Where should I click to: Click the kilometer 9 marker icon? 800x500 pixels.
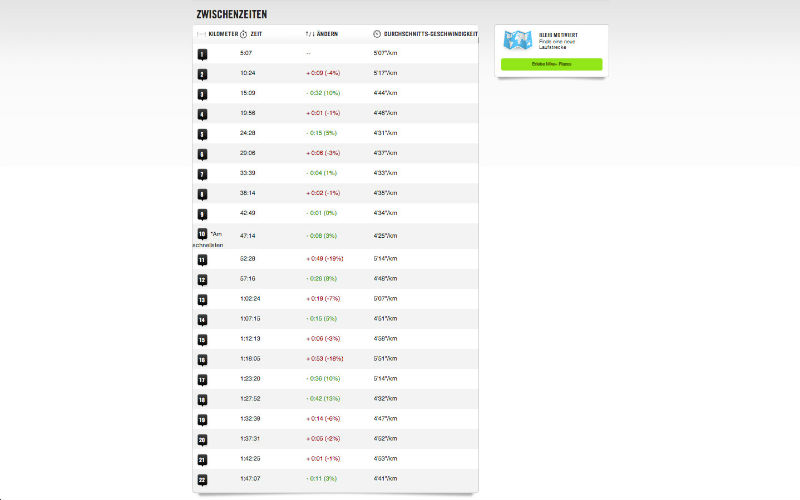coord(202,214)
